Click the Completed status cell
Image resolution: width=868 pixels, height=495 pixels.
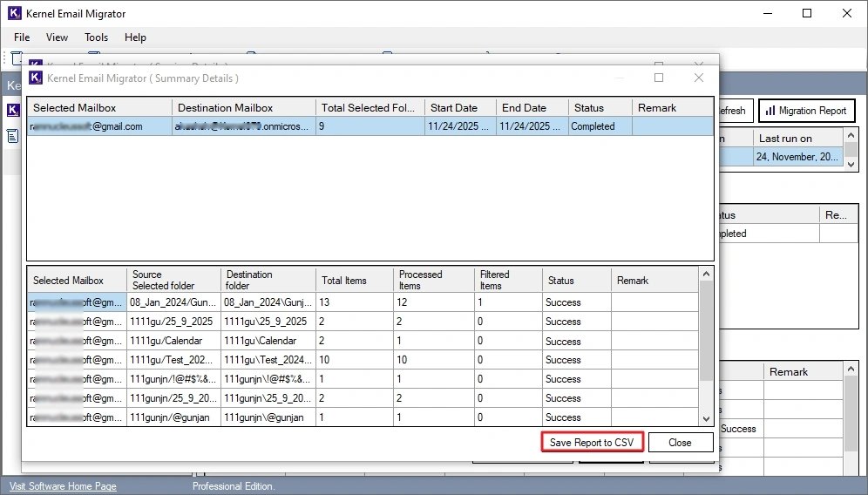pyautogui.click(x=600, y=126)
